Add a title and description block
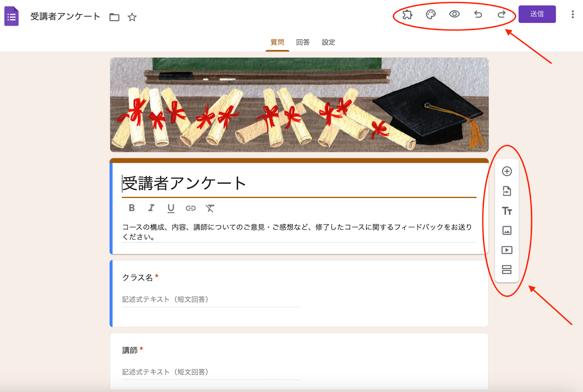The image size is (583, 392). pos(507,211)
